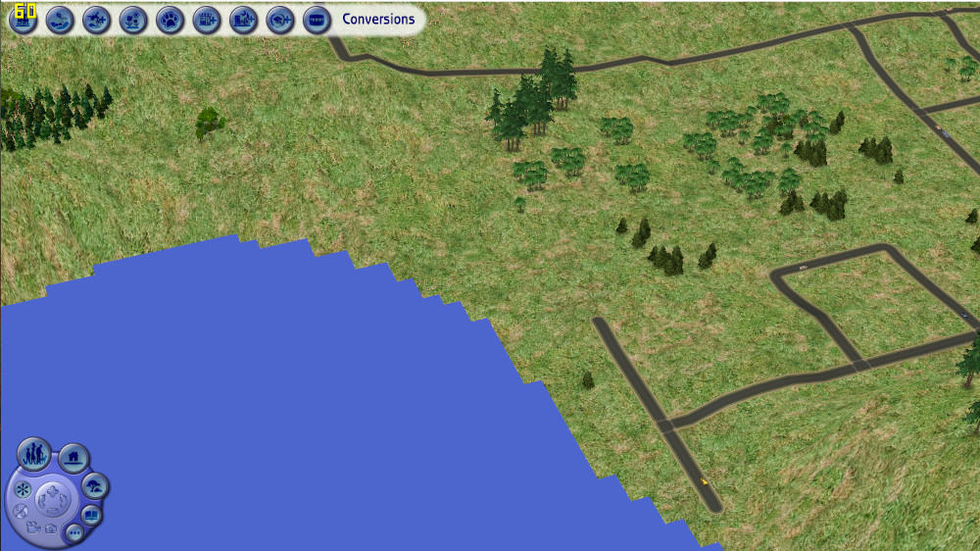980x551 pixels.
Task: Toggle the asterisk button on control panel
Action: (x=24, y=489)
